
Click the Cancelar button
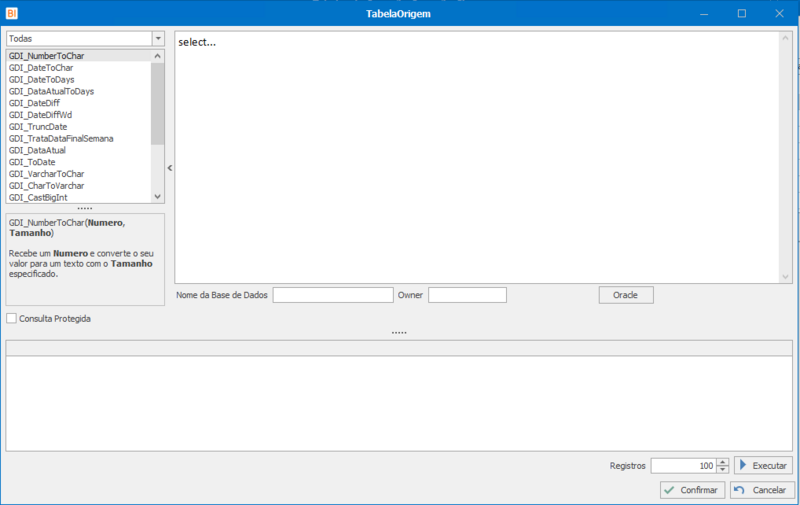tap(762, 490)
